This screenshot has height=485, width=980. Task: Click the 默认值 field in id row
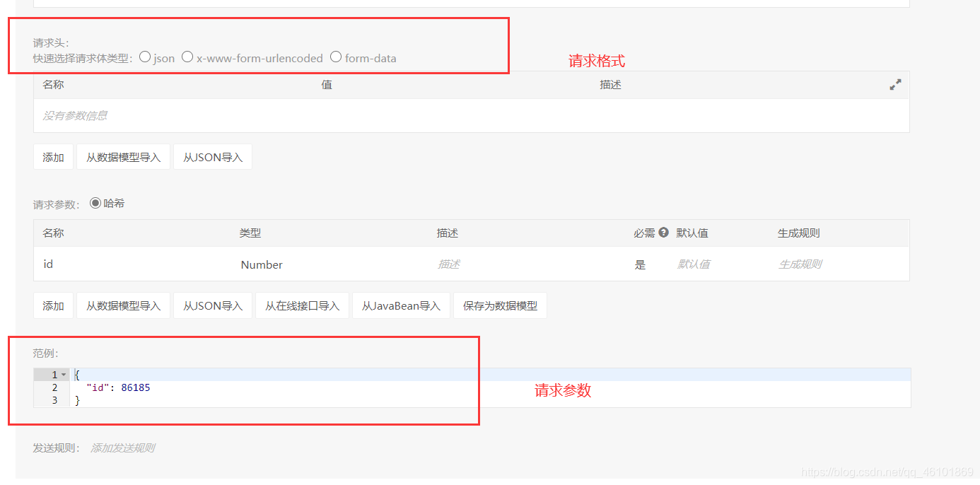point(693,264)
